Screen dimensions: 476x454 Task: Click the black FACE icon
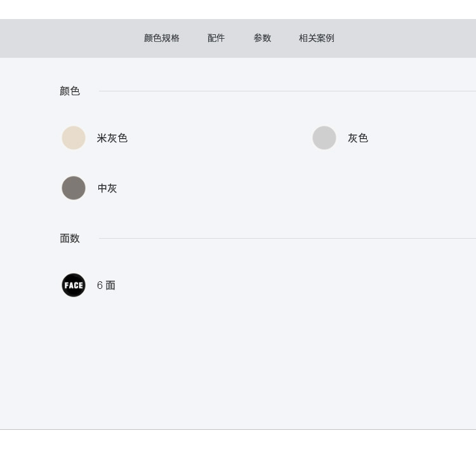pos(74,285)
